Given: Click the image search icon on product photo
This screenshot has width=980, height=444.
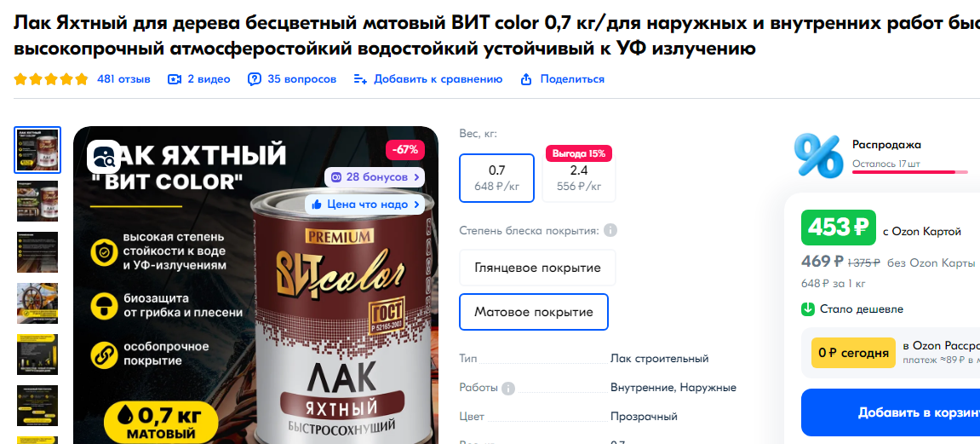Looking at the screenshot, I should point(104,156).
